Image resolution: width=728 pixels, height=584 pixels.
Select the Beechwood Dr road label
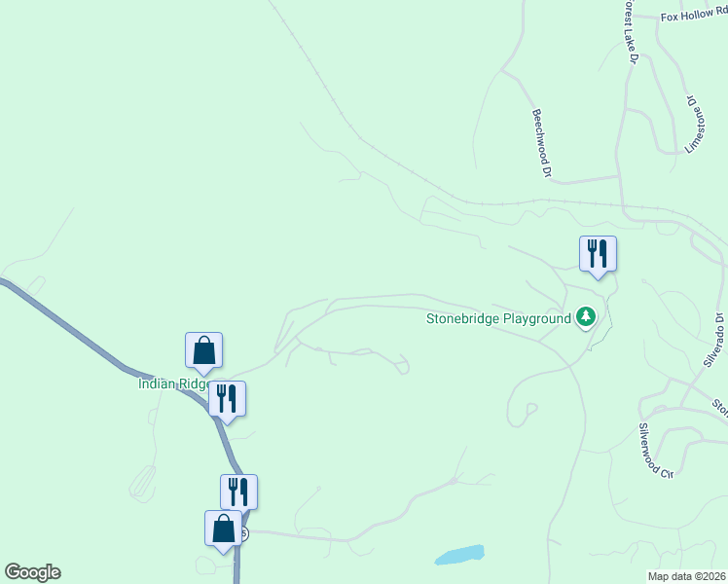pyautogui.click(x=541, y=142)
